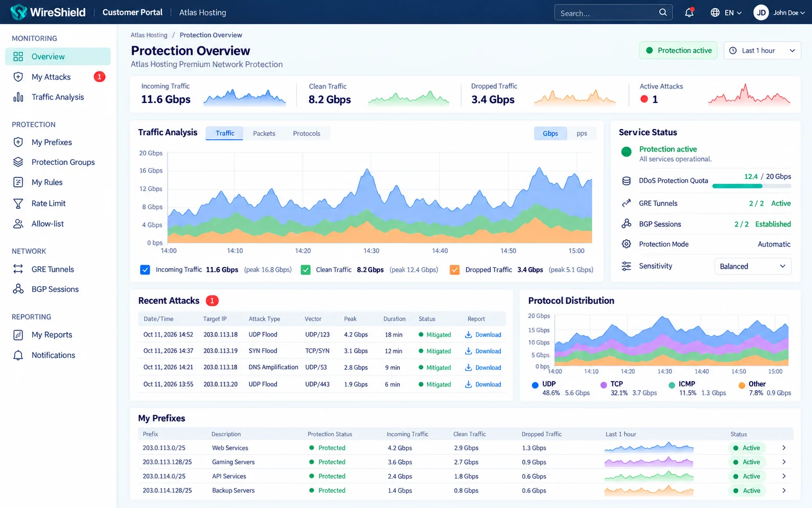Click the GRE Tunnels arrows icon in sidebar
Viewport: 812px width, 508px height.
(18, 269)
